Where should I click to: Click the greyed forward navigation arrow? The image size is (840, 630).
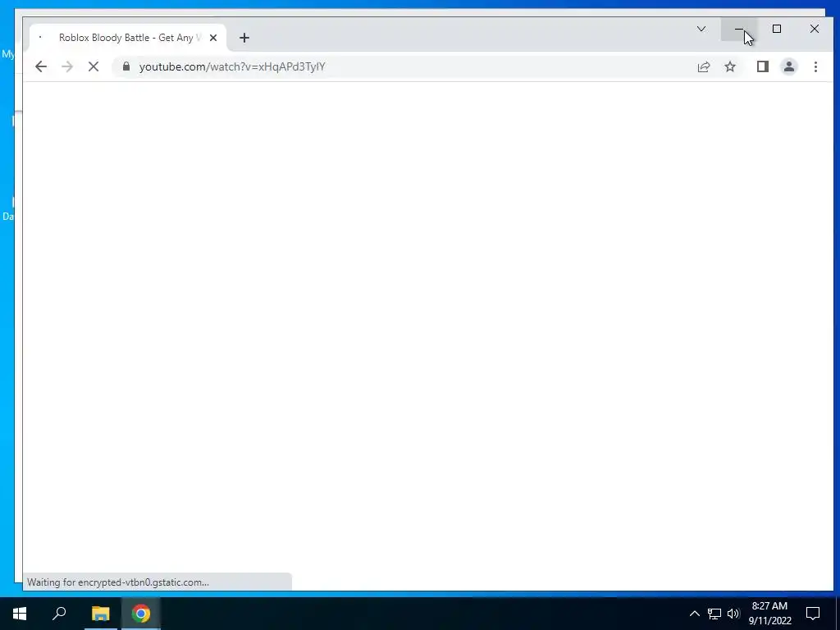(67, 66)
